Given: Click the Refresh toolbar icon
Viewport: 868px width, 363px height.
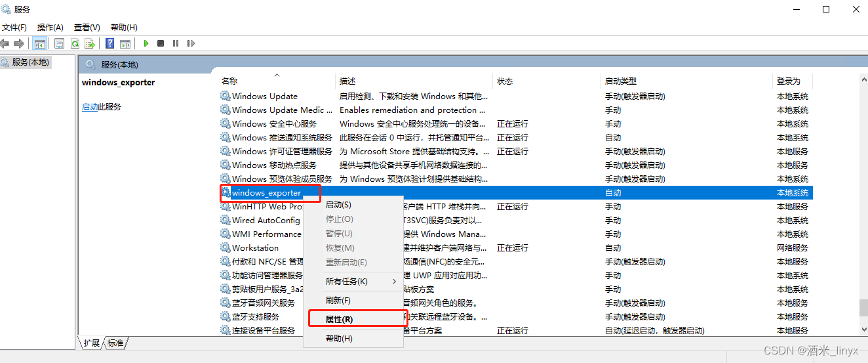Looking at the screenshot, I should pyautogui.click(x=75, y=43).
